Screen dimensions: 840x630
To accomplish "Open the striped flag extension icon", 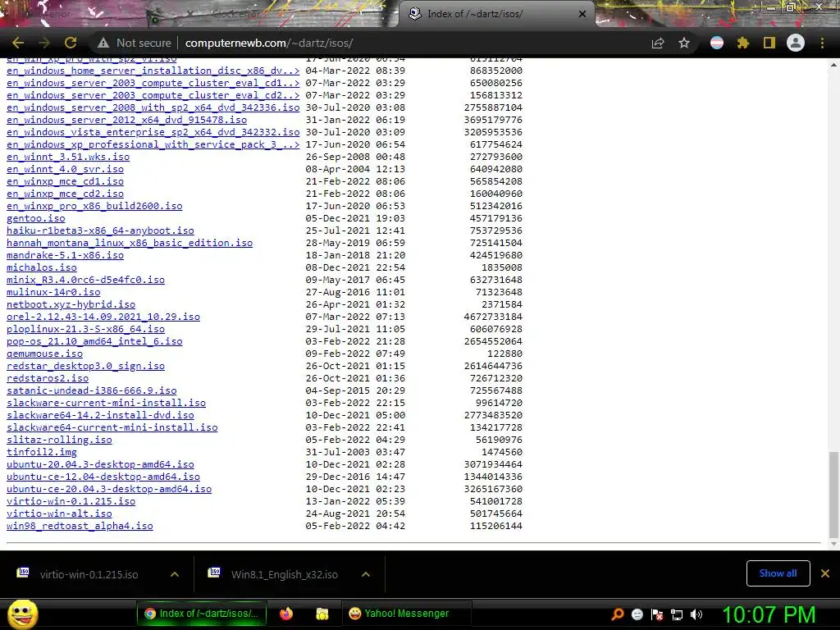I will 717,43.
